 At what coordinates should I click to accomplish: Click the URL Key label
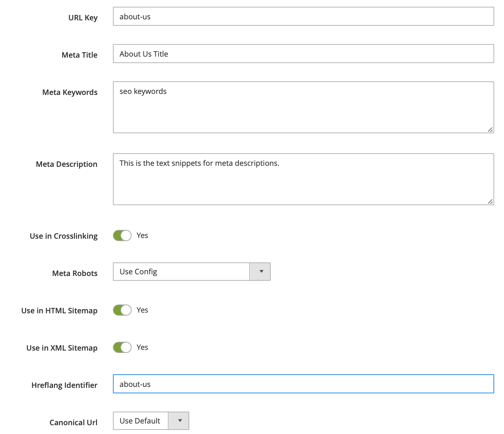point(83,18)
